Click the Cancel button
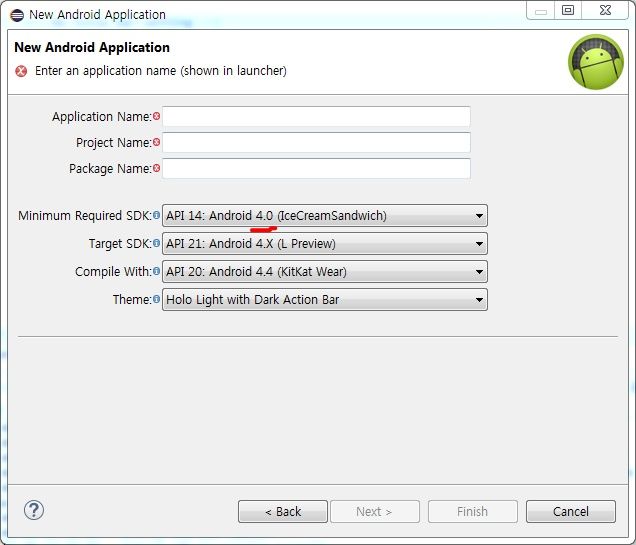This screenshot has height=545, width=636. 571,511
